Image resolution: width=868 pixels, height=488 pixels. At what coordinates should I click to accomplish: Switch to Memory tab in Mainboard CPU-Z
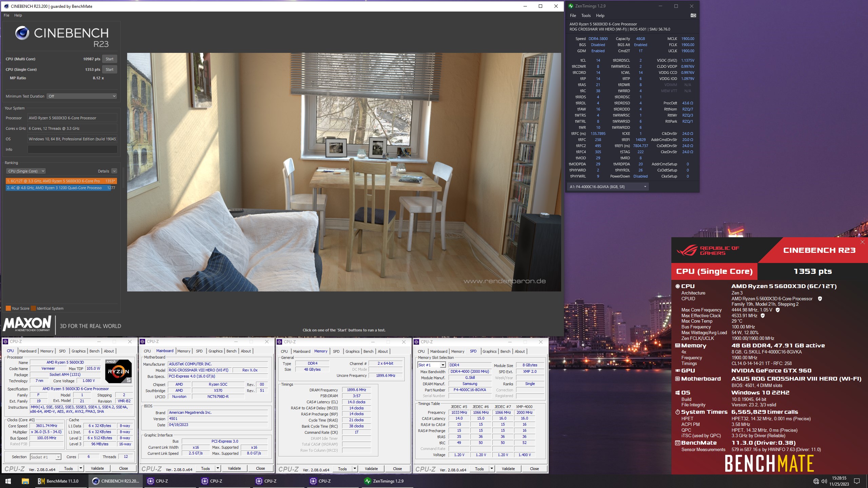point(184,351)
